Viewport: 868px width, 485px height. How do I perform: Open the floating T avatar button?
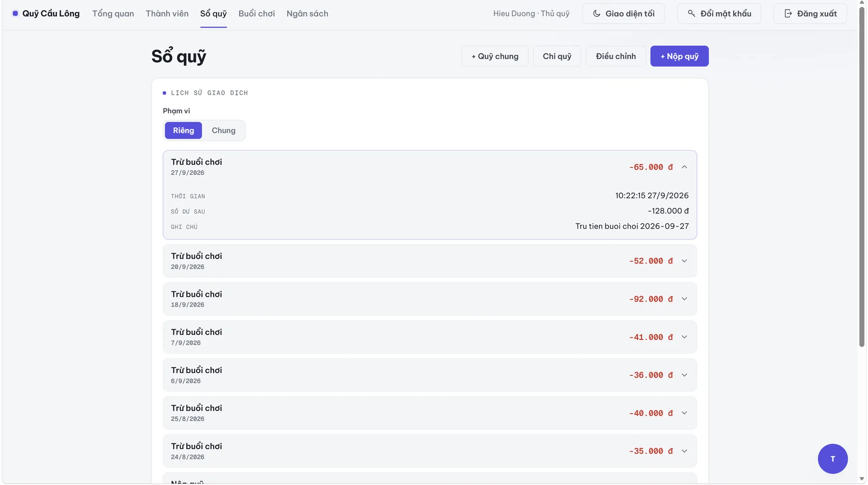coord(832,458)
